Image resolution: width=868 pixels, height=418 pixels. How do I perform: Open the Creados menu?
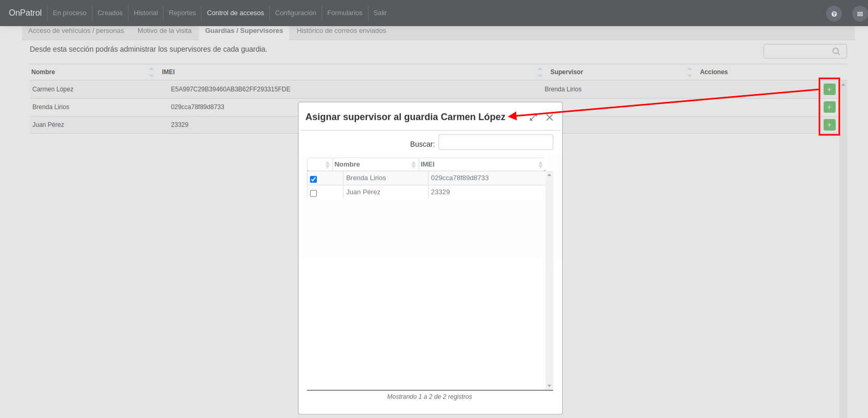pyautogui.click(x=110, y=13)
